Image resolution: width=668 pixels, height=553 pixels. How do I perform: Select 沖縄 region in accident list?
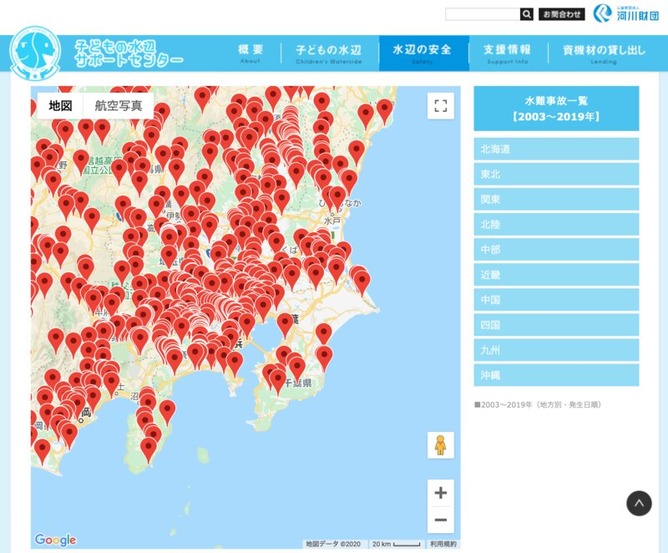(556, 375)
